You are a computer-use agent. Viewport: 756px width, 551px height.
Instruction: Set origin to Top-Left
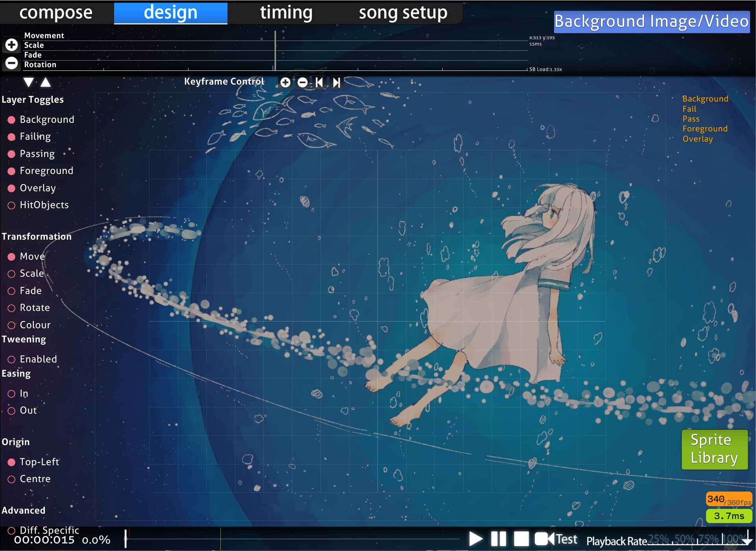[x=33, y=462]
